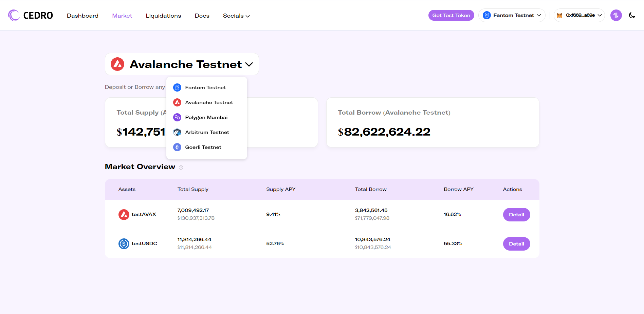Click testUSDC total borrow 10,843,576.24
644x314 pixels.
(373, 239)
